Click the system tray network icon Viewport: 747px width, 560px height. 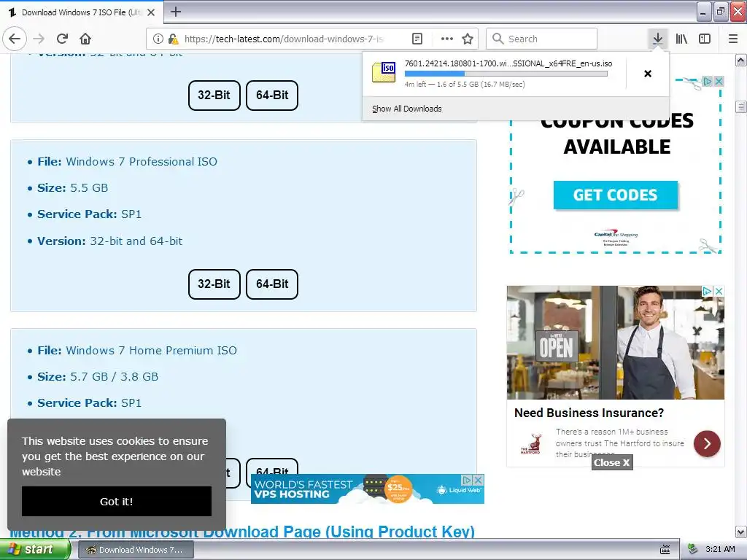coord(692,550)
